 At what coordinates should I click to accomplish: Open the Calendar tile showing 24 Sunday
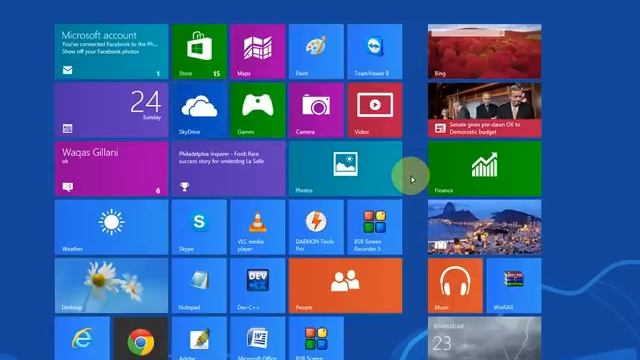pos(111,110)
